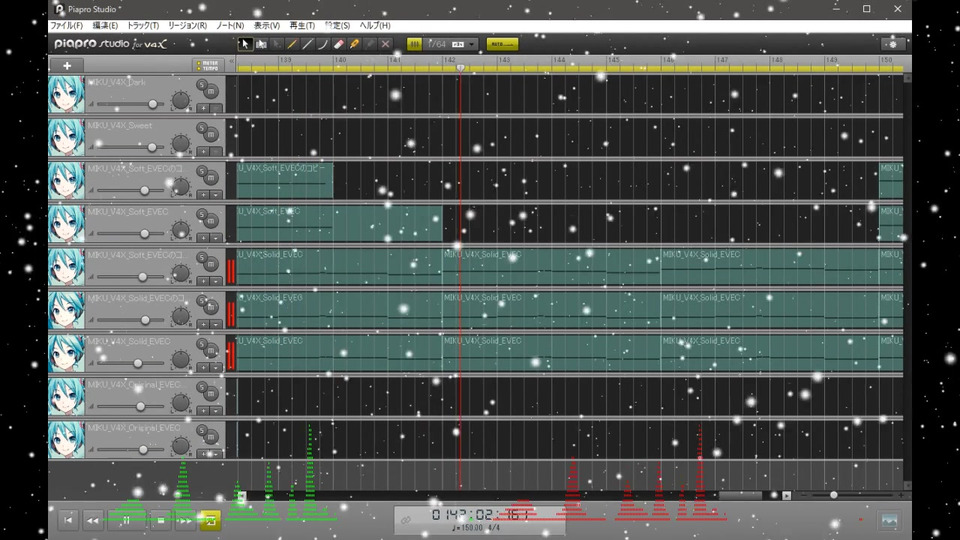Open MIKU_V4X_Sweet track dropdown arrow
The height and width of the screenshot is (540, 960).
pyautogui.click(x=216, y=151)
